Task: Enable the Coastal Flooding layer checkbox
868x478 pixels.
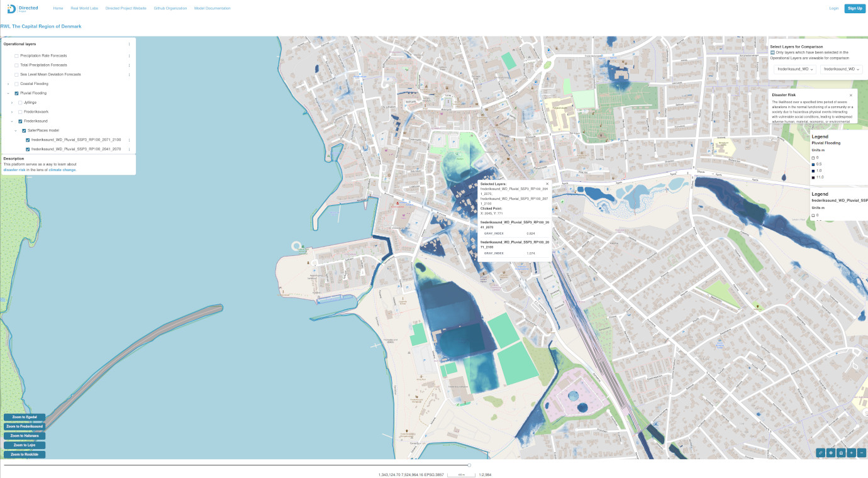Action: (x=16, y=84)
